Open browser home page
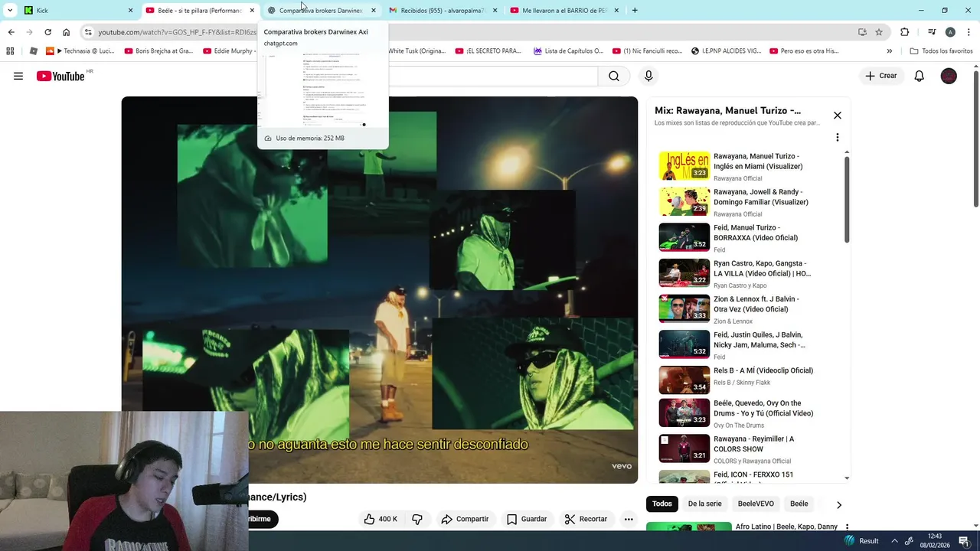Image resolution: width=980 pixels, height=551 pixels. pyautogui.click(x=66, y=32)
